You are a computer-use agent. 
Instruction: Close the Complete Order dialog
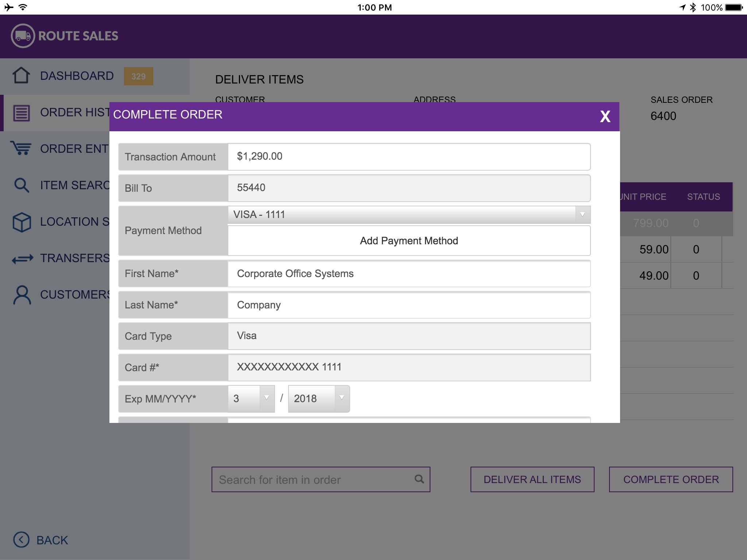(605, 117)
